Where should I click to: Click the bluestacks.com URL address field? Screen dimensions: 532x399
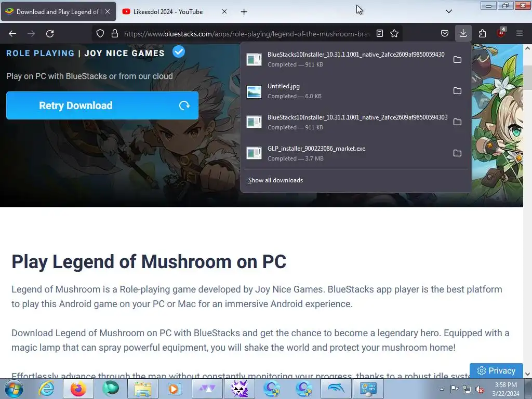pos(247,34)
